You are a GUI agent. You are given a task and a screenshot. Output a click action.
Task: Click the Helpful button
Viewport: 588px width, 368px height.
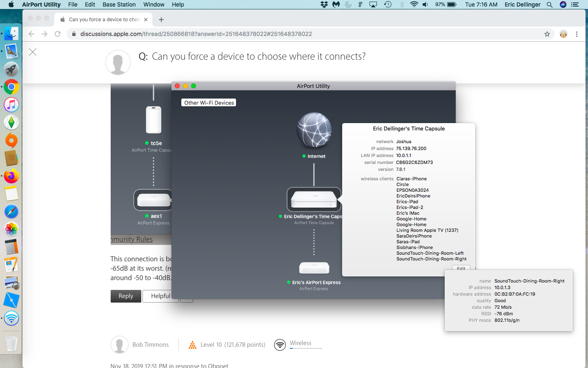pyautogui.click(x=160, y=296)
